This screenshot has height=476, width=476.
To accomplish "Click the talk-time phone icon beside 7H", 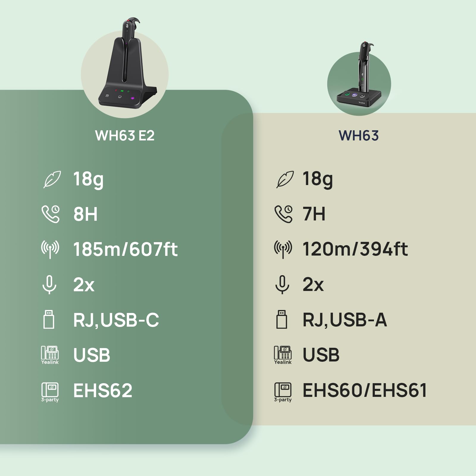I will [x=284, y=214].
